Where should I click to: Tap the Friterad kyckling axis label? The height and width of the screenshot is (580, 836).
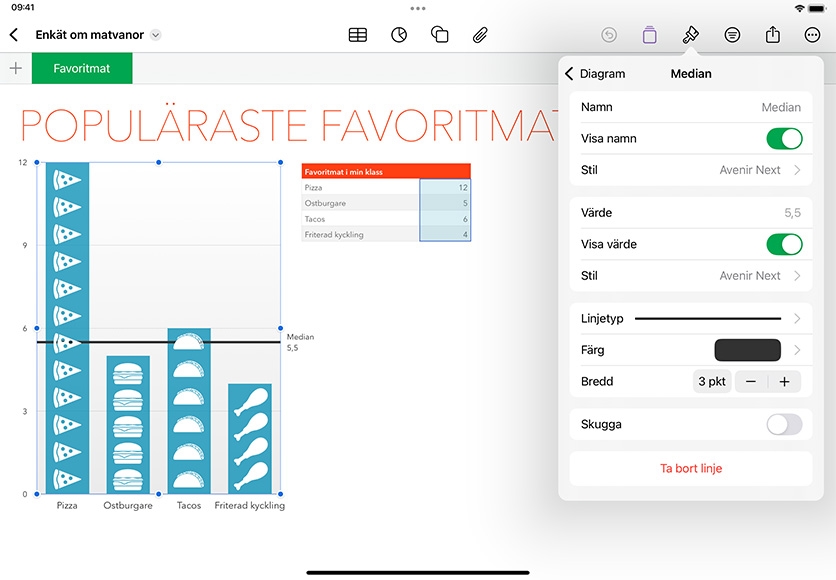click(250, 505)
